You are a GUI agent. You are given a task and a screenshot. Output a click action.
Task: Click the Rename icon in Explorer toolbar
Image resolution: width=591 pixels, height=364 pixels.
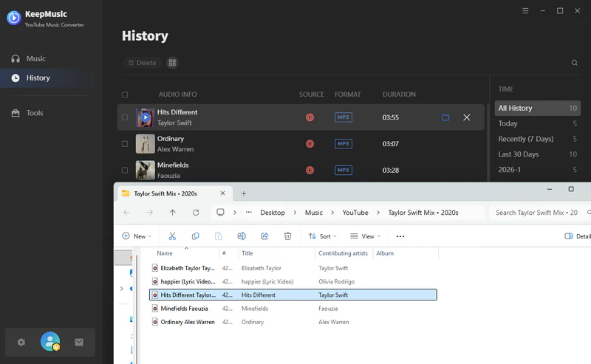coord(242,236)
